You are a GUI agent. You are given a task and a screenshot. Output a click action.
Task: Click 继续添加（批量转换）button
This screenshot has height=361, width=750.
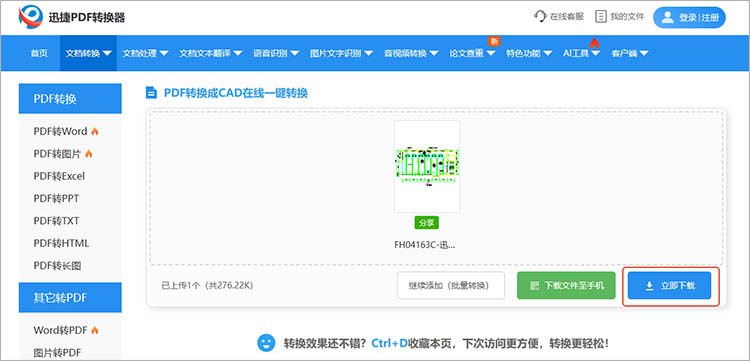451,286
